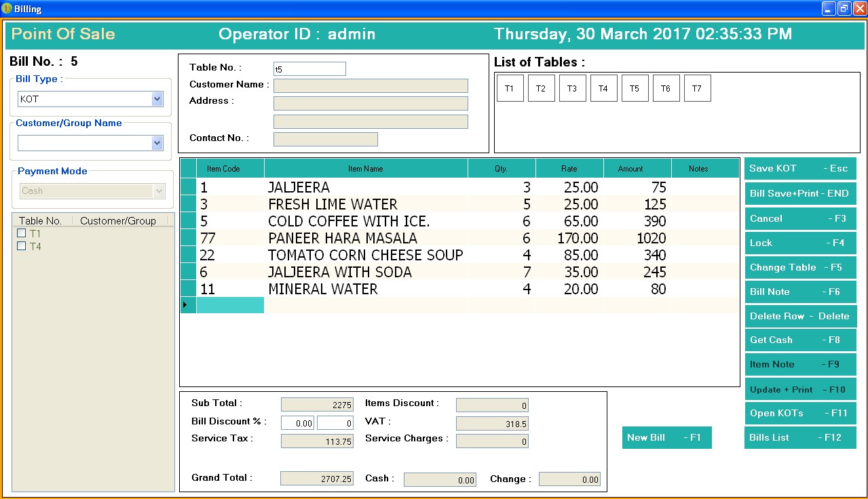
Task: Click Get Cash
Action: (799, 340)
